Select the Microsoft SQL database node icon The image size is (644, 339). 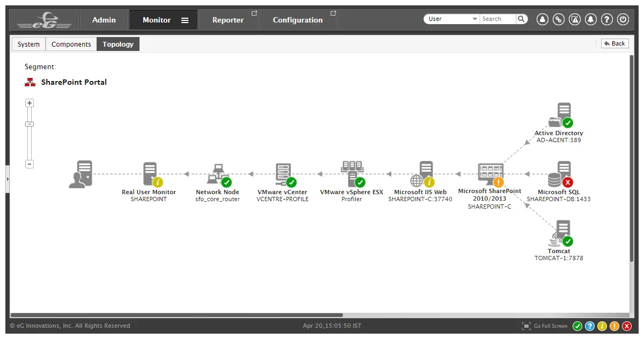(560, 174)
